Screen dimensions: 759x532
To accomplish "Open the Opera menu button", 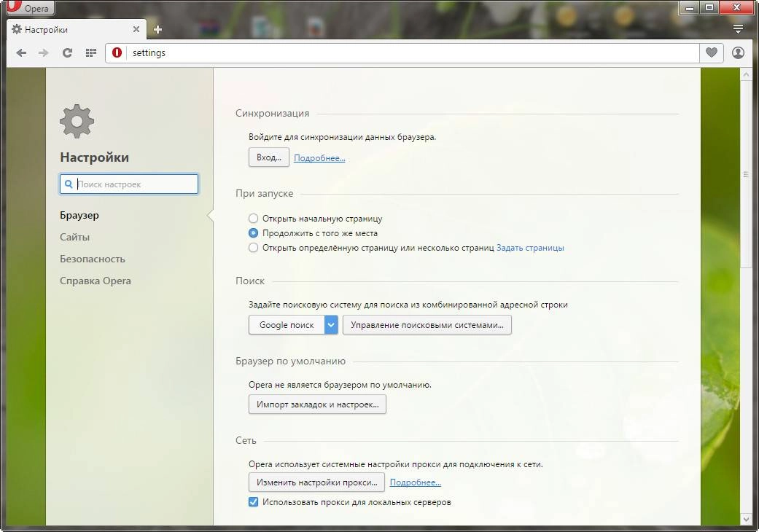I will click(30, 8).
